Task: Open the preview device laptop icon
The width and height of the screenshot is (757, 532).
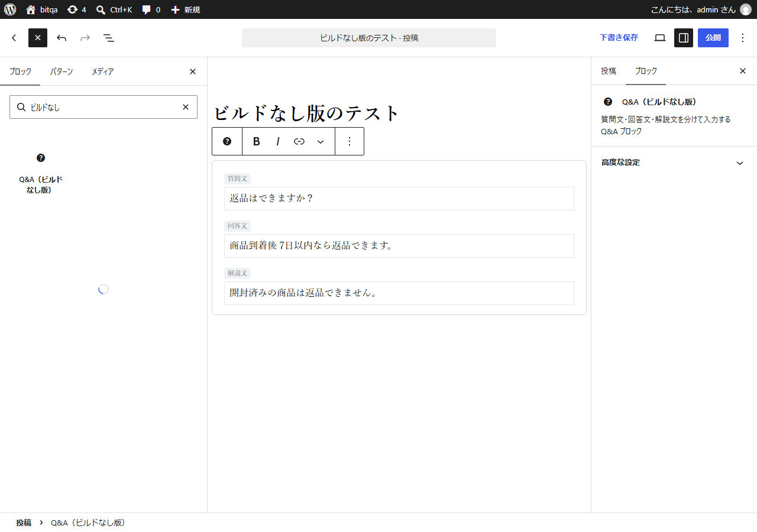Action: click(x=660, y=38)
